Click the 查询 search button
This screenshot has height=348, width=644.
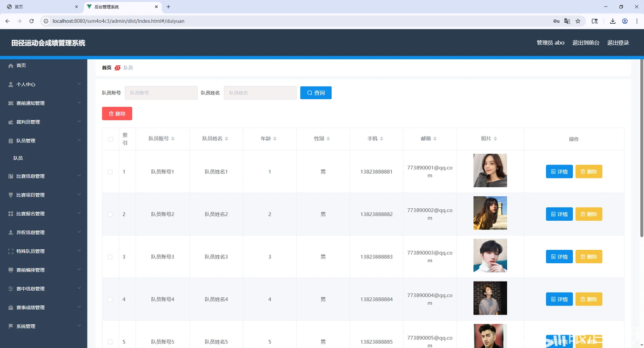316,93
